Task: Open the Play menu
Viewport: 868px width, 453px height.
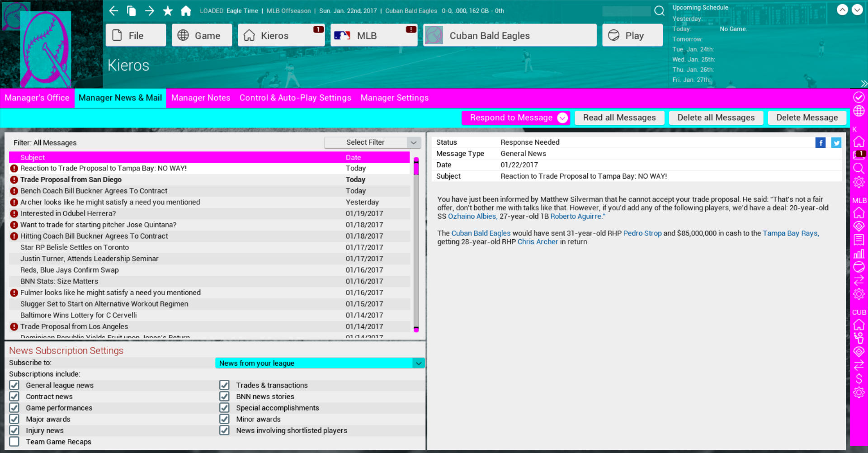Action: [x=632, y=35]
